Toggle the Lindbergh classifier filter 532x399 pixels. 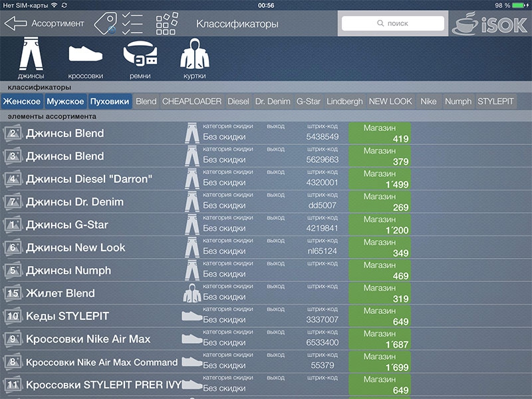[x=344, y=102]
